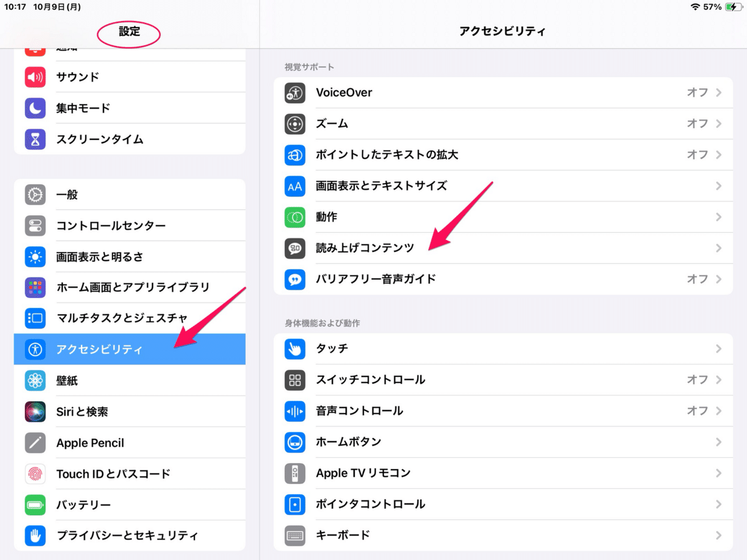747x560 pixels.
Task: Open スクリーンタイム settings
Action: [129, 139]
